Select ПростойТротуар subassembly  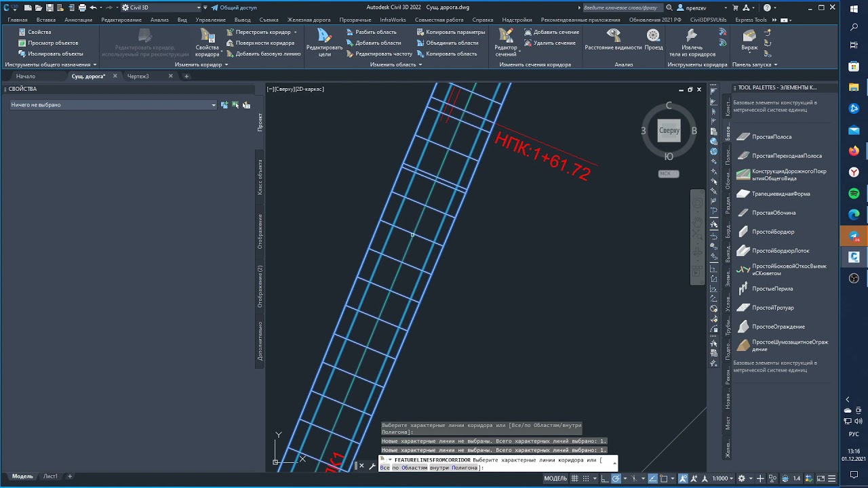tap(772, 308)
